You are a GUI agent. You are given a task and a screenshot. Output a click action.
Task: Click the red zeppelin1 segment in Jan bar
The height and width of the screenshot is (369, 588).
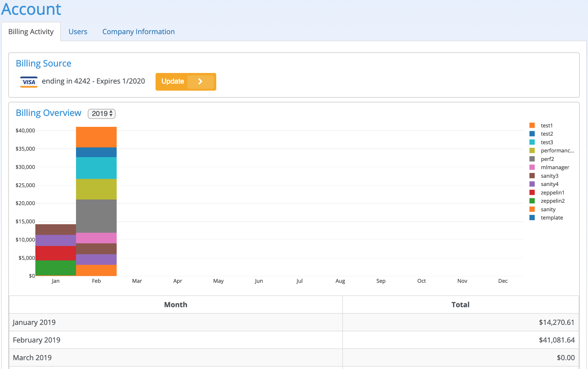point(56,253)
